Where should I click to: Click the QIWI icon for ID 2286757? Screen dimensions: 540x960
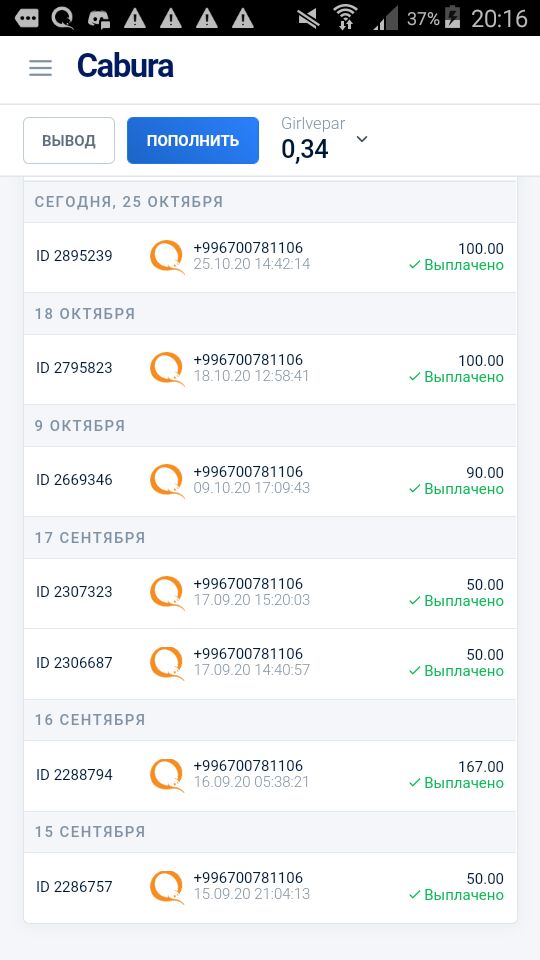click(x=167, y=887)
